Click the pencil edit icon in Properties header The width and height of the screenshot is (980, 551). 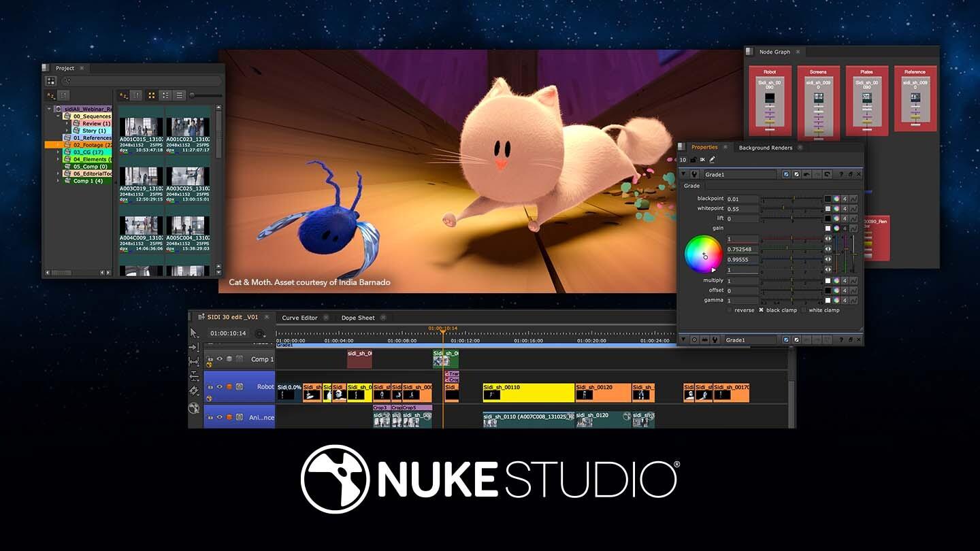(712, 159)
